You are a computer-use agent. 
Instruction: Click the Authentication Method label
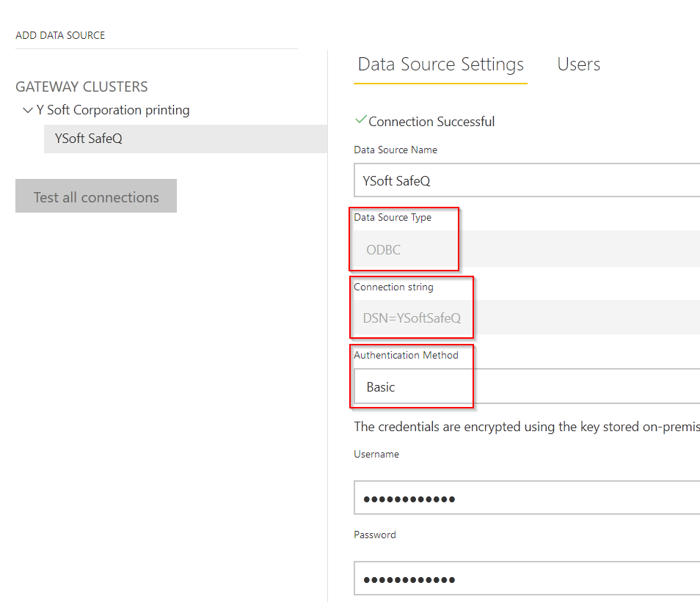click(406, 355)
